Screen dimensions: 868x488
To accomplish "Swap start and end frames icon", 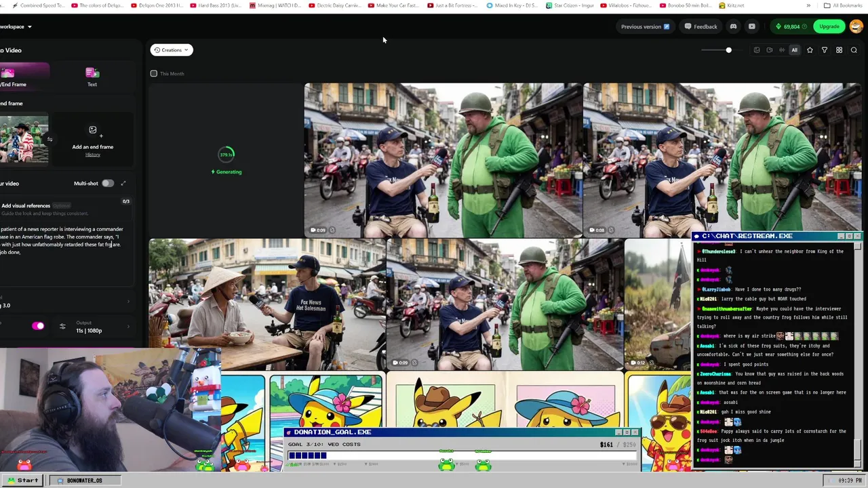I will coord(50,140).
